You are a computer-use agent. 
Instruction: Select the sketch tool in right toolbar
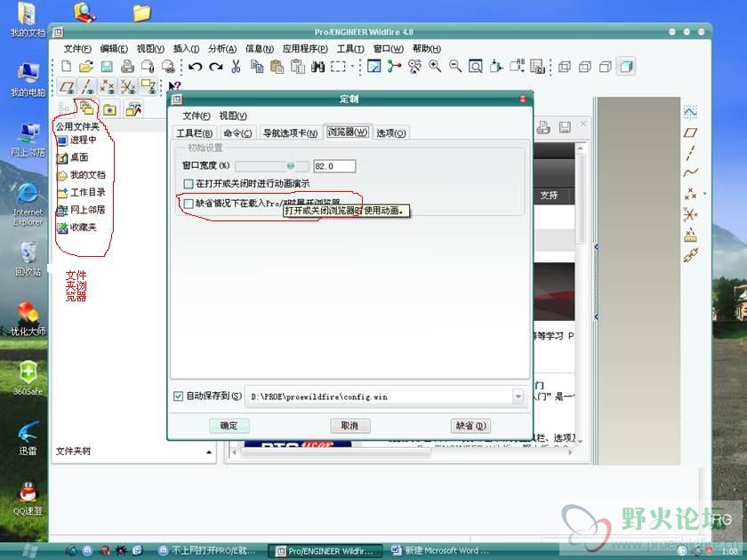click(x=690, y=112)
